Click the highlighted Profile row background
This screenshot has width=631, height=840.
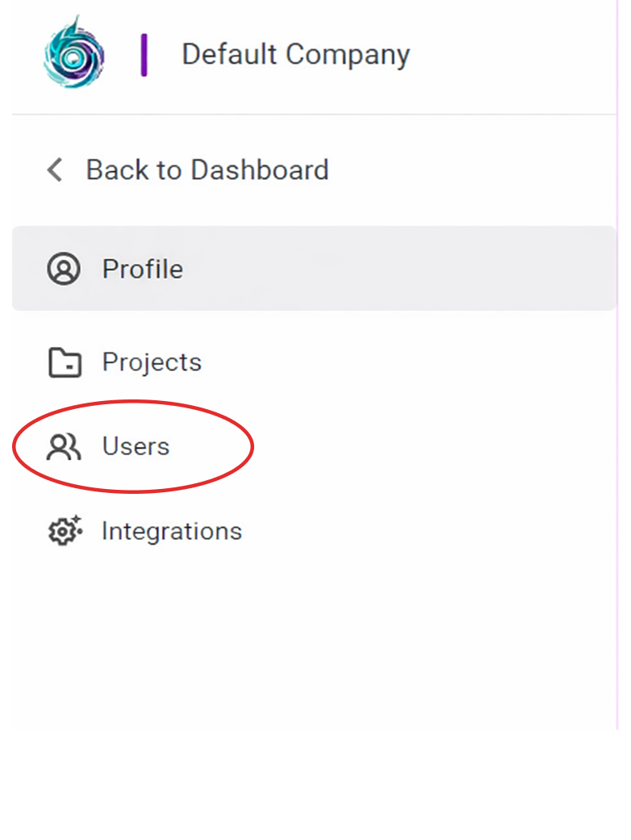tap(403, 269)
